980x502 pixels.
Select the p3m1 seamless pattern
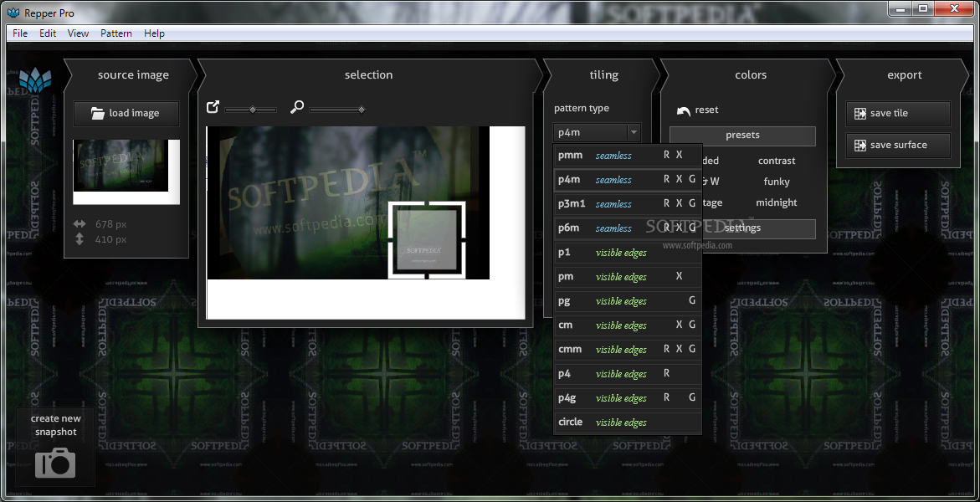point(628,204)
